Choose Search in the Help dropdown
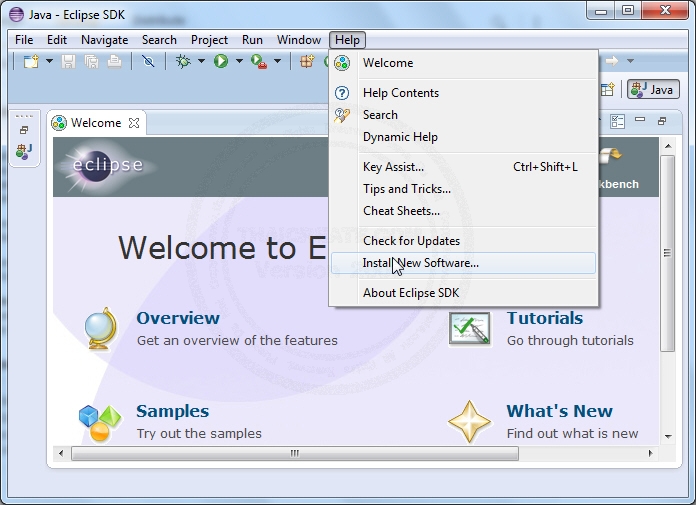Image resolution: width=696 pixels, height=505 pixels. coord(463,115)
